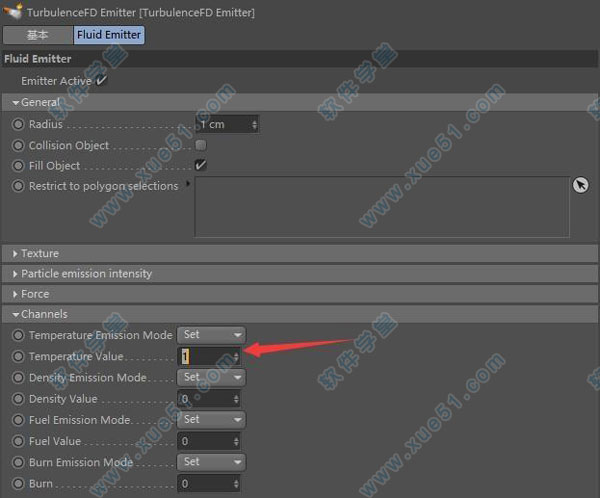Click the object picker arrow icon
The height and width of the screenshot is (498, 600).
click(x=580, y=185)
